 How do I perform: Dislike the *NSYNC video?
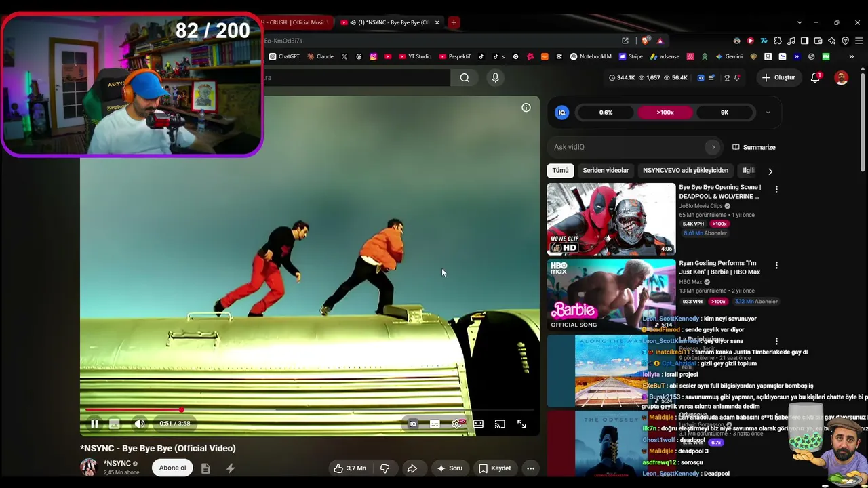[x=384, y=468]
